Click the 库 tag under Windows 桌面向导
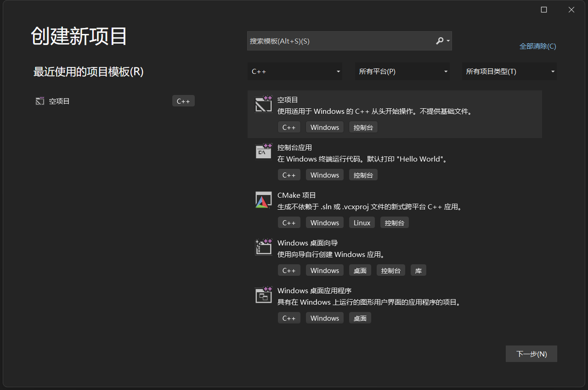588x390 pixels. coord(418,270)
